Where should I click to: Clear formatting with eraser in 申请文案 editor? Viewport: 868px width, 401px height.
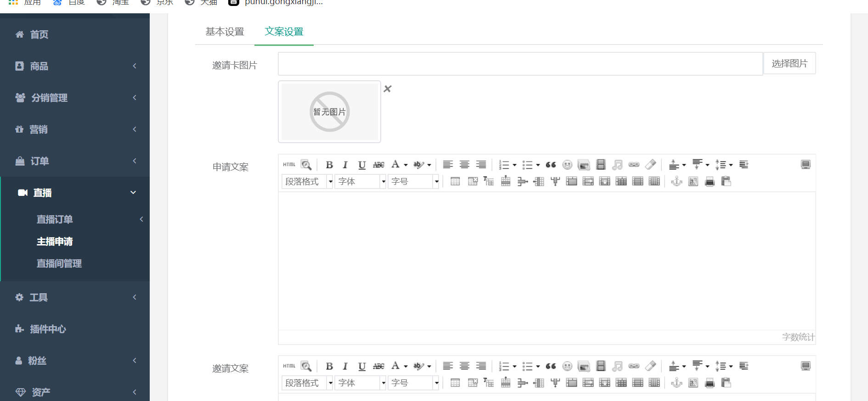tap(650, 165)
